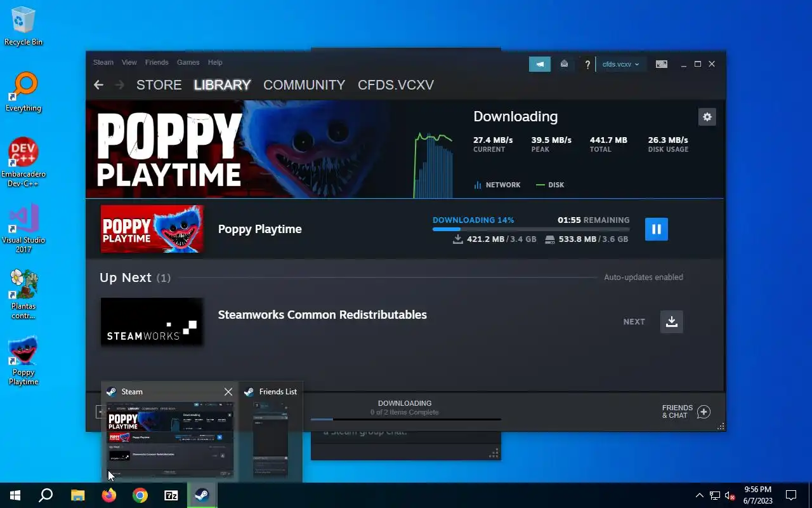This screenshot has width=812, height=508.
Task: Click the Up Next heading
Action: point(126,277)
